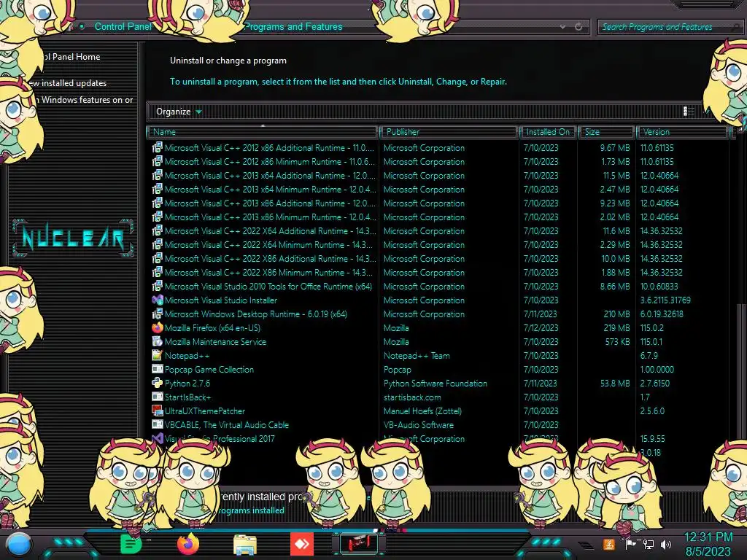This screenshot has width=747, height=560.
Task: Expand the address bar history dropdown arrow
Action: [562, 27]
